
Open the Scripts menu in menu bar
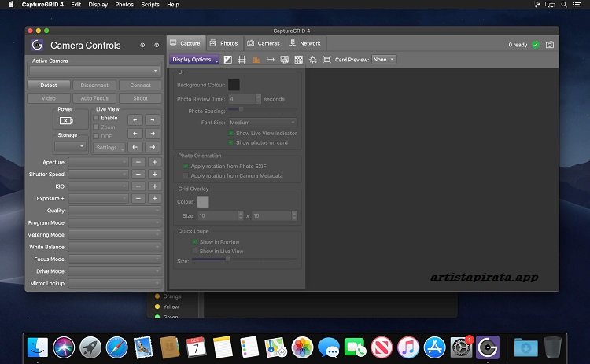point(149,5)
